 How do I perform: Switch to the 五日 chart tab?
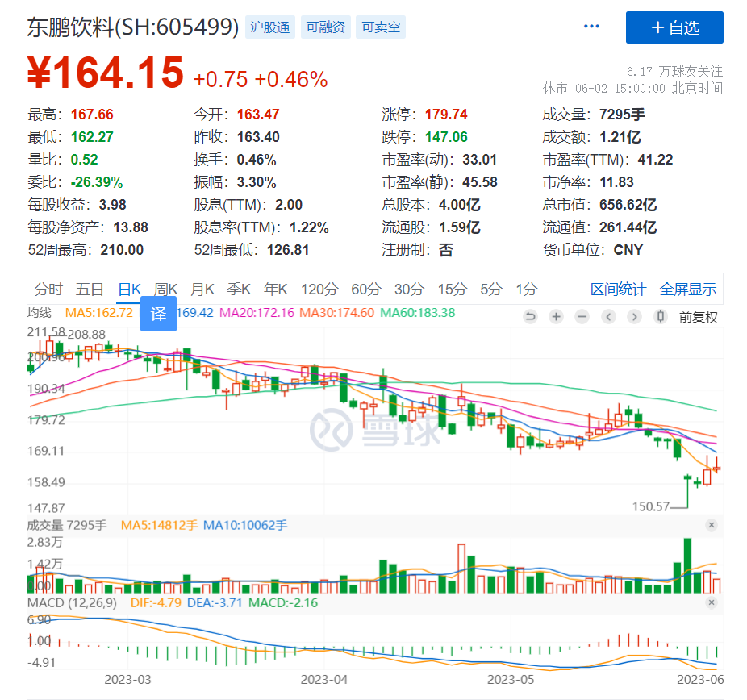90,289
